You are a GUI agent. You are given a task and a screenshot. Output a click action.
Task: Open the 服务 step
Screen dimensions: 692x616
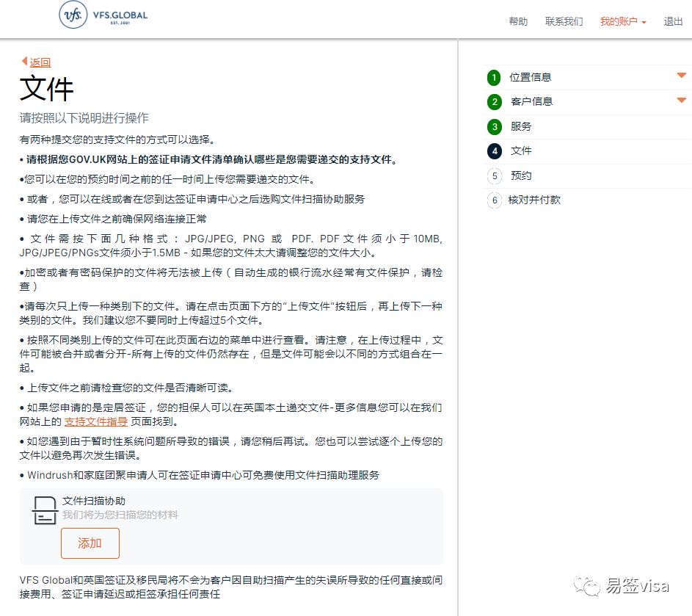[x=521, y=126]
